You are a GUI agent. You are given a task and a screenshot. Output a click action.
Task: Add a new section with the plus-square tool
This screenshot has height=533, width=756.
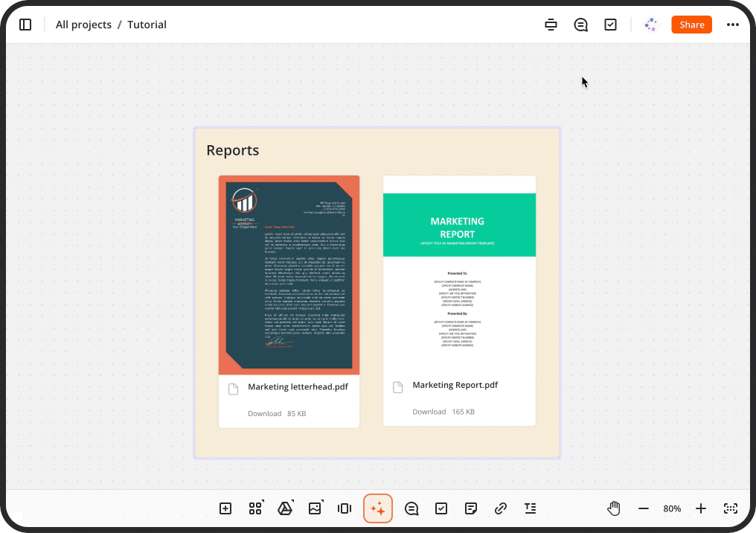pyautogui.click(x=225, y=508)
